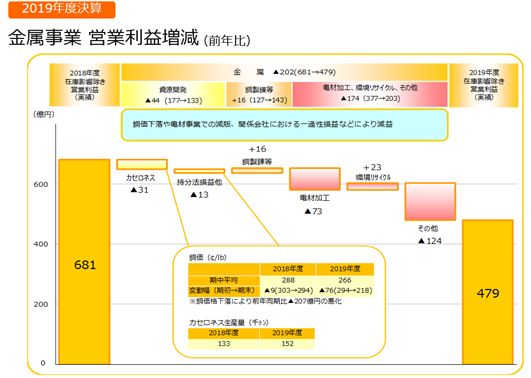Screen dimensions: 531x378
Task: Click the 2019年度決算 orange badge
Action: [x=62, y=9]
